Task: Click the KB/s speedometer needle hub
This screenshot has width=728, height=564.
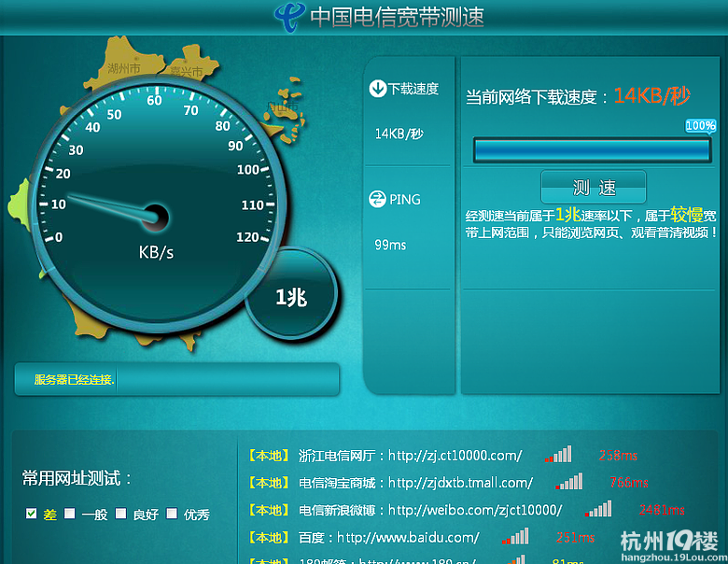Action: click(155, 218)
